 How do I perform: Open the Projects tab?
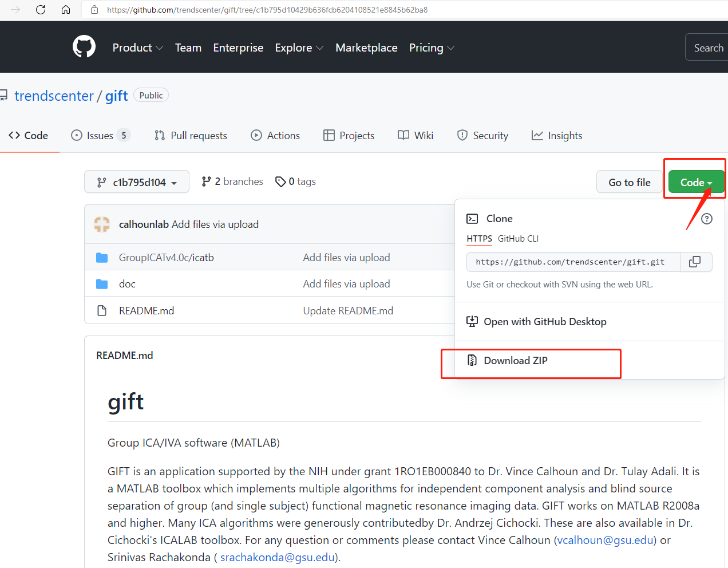pyautogui.click(x=349, y=136)
